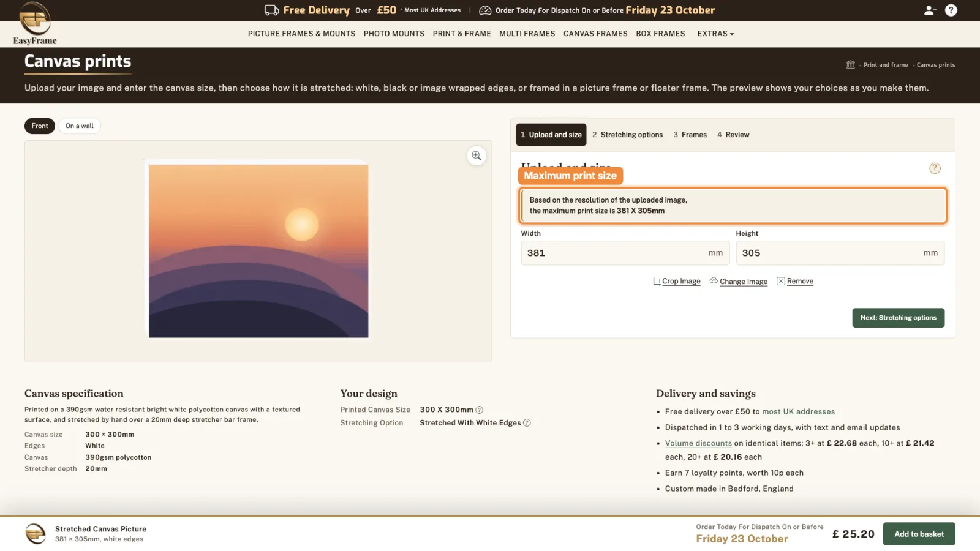Open PRINT & FRAME menu item
This screenshot has height=551, width=980.
462,34
